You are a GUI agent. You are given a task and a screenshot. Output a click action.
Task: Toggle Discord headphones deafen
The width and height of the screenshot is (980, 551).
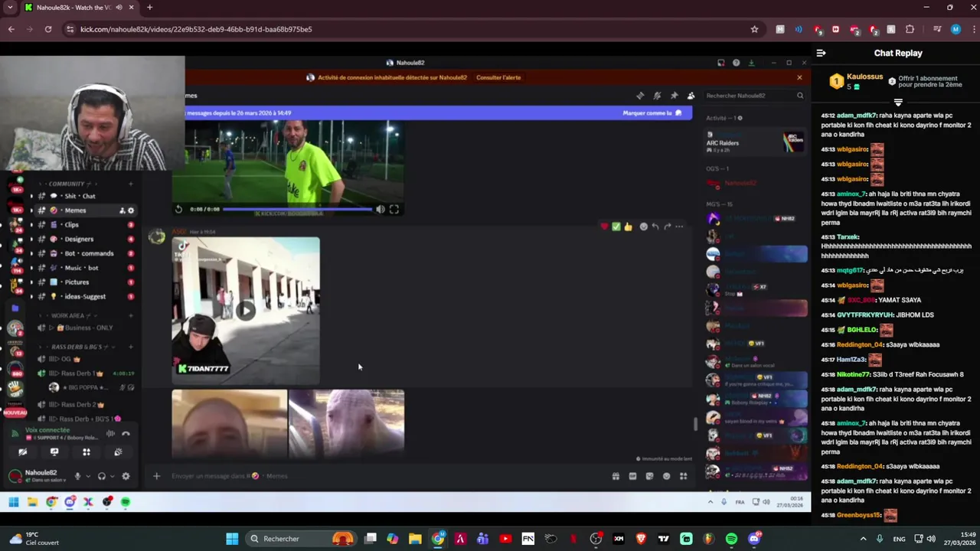click(x=101, y=476)
